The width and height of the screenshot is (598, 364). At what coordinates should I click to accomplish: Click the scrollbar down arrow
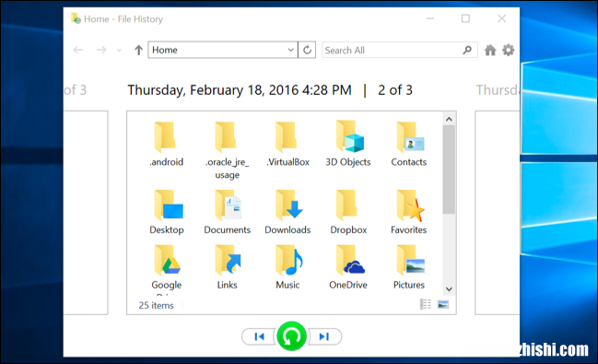point(449,288)
